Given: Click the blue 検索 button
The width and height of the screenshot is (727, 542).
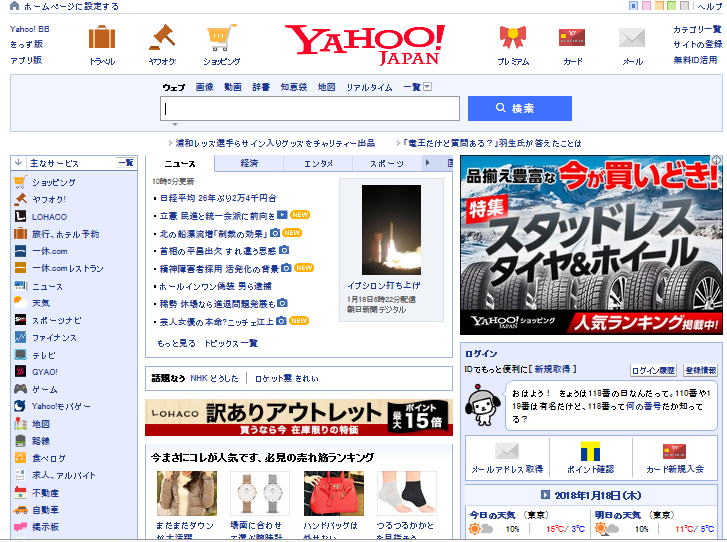Looking at the screenshot, I should pyautogui.click(x=520, y=108).
